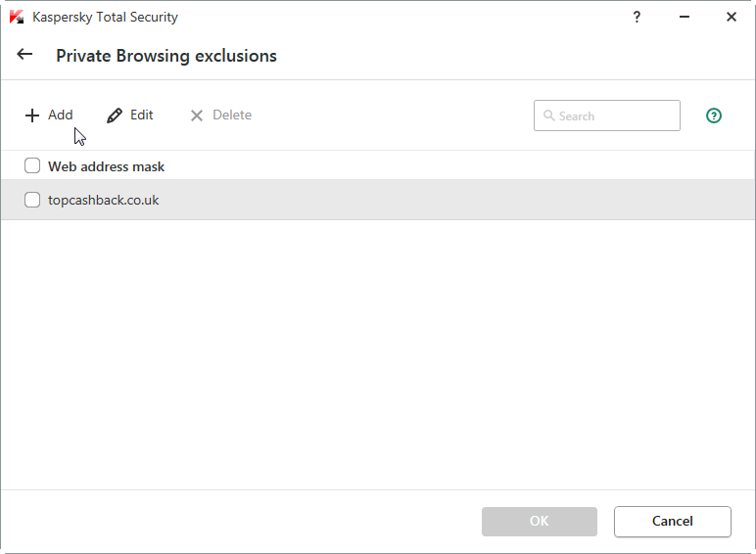Viewport: 756px width, 554px height.
Task: Tick the Web address mask select-all checkbox
Action: [32, 166]
